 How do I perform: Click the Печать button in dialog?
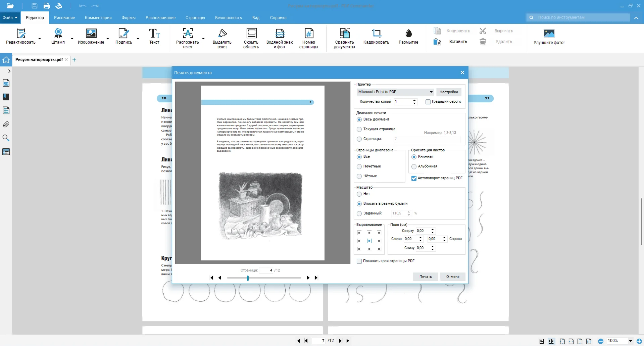425,277
